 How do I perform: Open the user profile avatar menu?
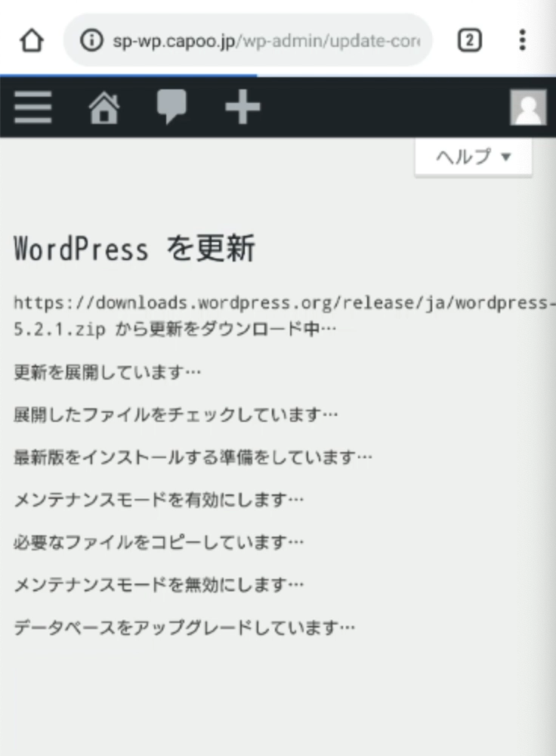(x=527, y=107)
